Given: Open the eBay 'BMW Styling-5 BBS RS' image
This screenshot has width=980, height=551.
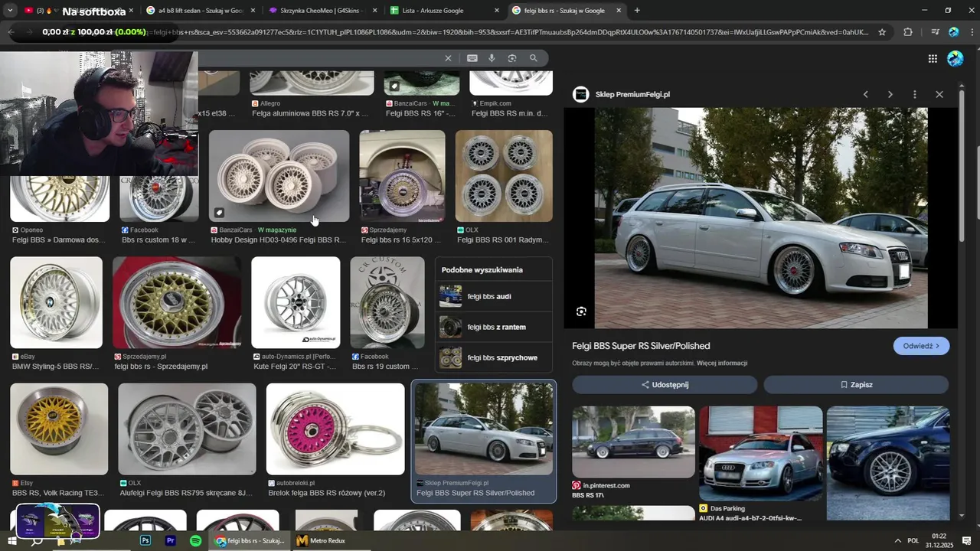Looking at the screenshot, I should point(56,302).
